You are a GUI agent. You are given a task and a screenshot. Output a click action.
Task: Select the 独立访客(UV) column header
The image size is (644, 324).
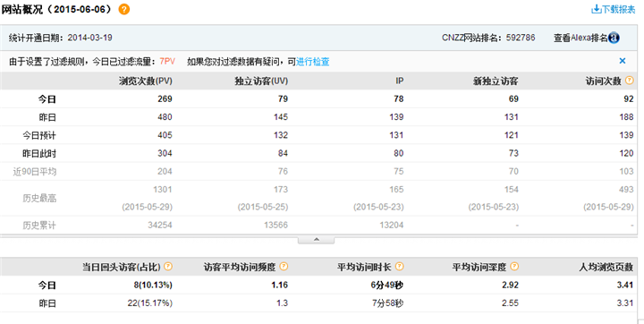pos(261,81)
